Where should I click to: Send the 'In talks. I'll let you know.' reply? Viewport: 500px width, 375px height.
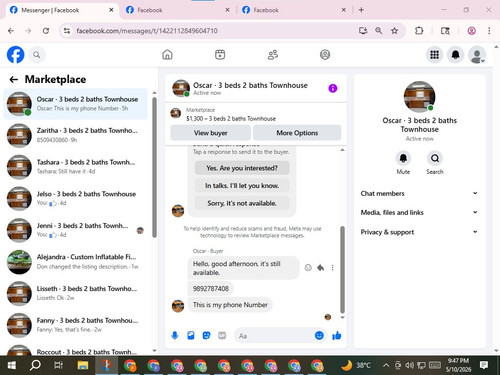click(242, 186)
